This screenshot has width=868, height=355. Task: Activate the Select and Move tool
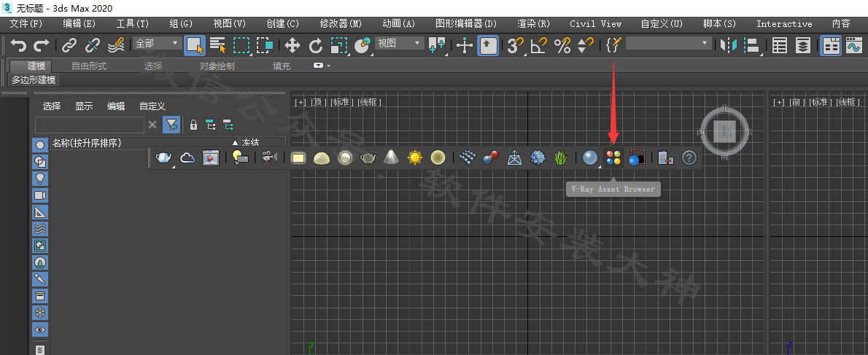click(292, 45)
